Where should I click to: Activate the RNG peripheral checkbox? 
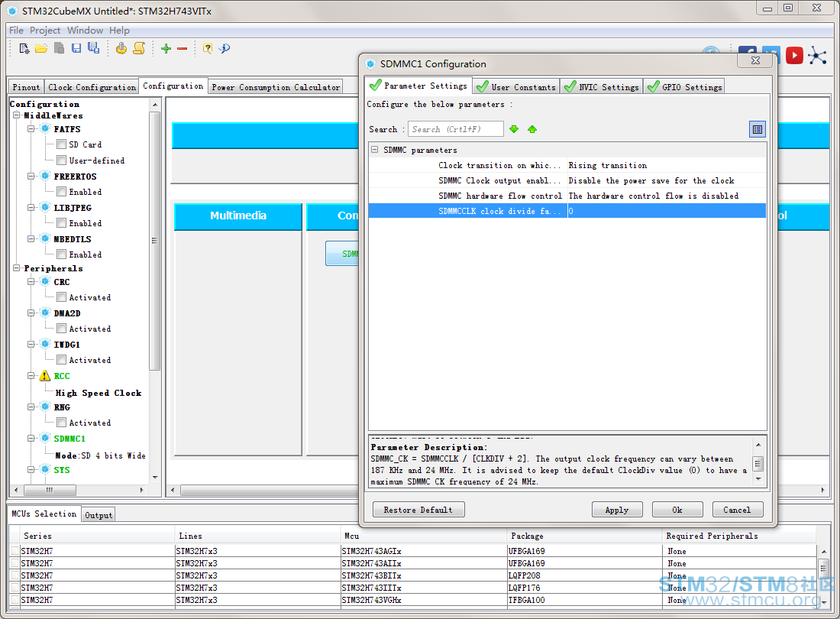pos(62,423)
